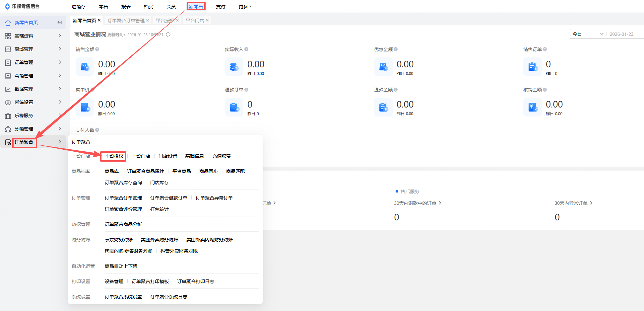Collapse the sidebar with the fold icon
This screenshot has height=311, width=644.
pyautogui.click(x=60, y=22)
